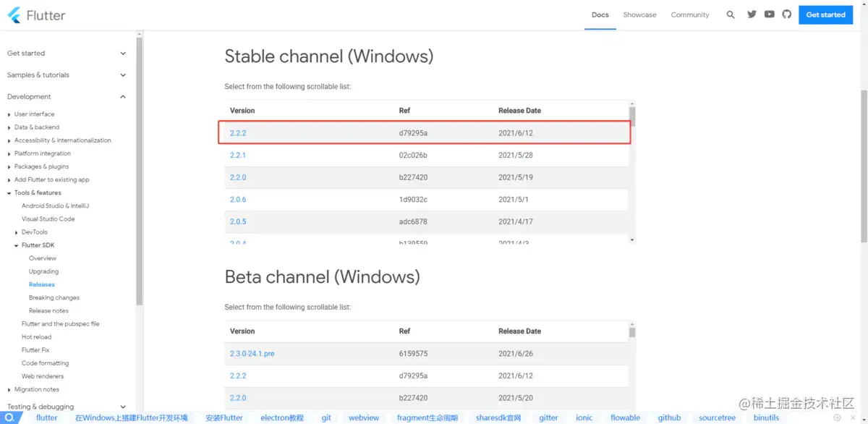
Task: Open the Code formatting page
Action: (45, 363)
